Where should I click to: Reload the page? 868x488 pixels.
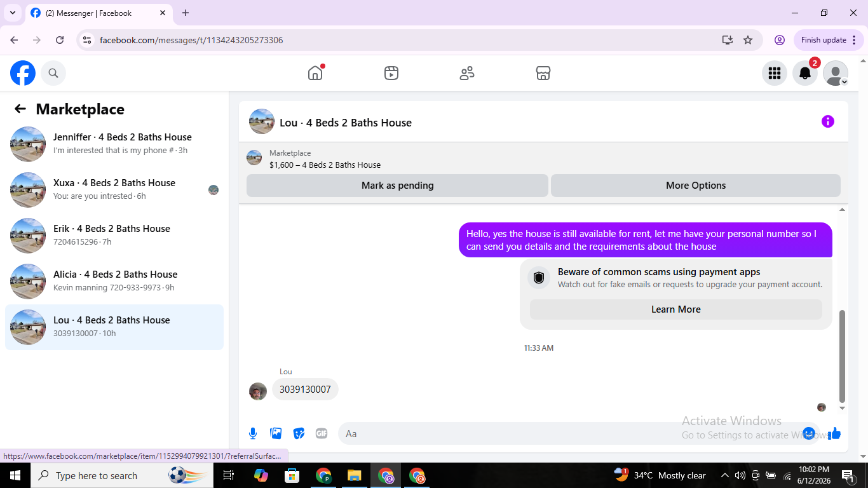(x=60, y=40)
